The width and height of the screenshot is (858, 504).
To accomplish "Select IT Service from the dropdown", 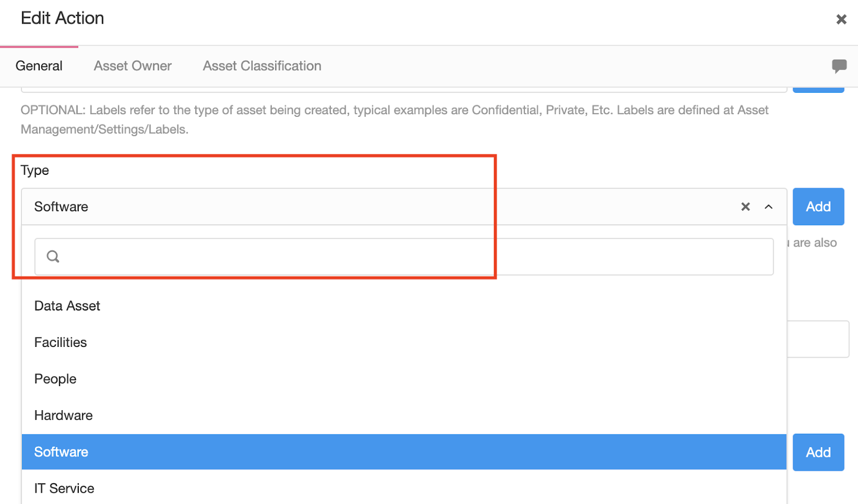I will pyautogui.click(x=404, y=488).
